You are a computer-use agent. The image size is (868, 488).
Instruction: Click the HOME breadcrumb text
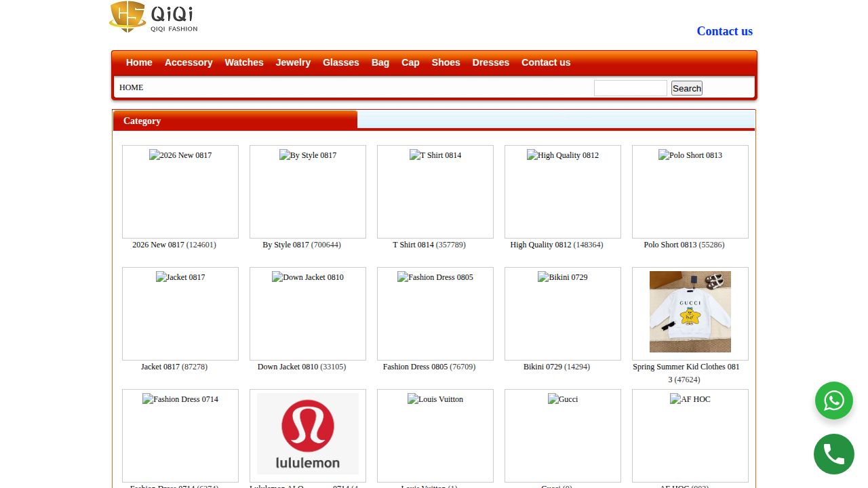132,87
